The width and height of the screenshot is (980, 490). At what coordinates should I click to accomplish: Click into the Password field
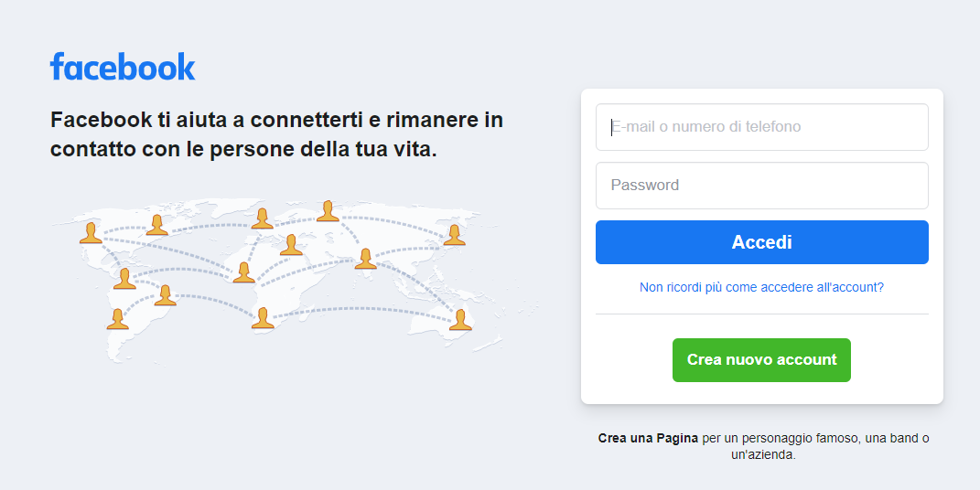tap(762, 186)
